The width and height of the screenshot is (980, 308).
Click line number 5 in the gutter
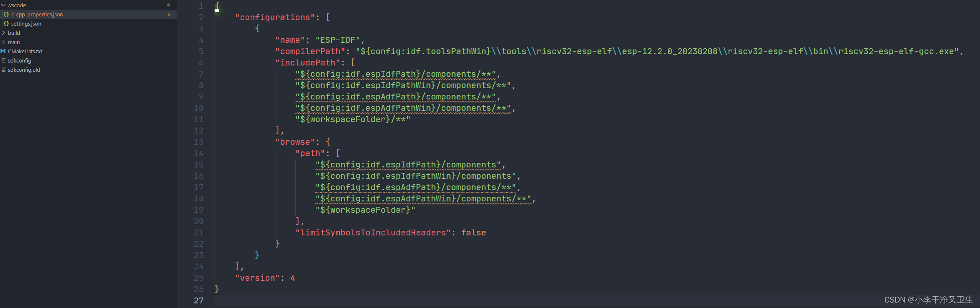click(201, 51)
